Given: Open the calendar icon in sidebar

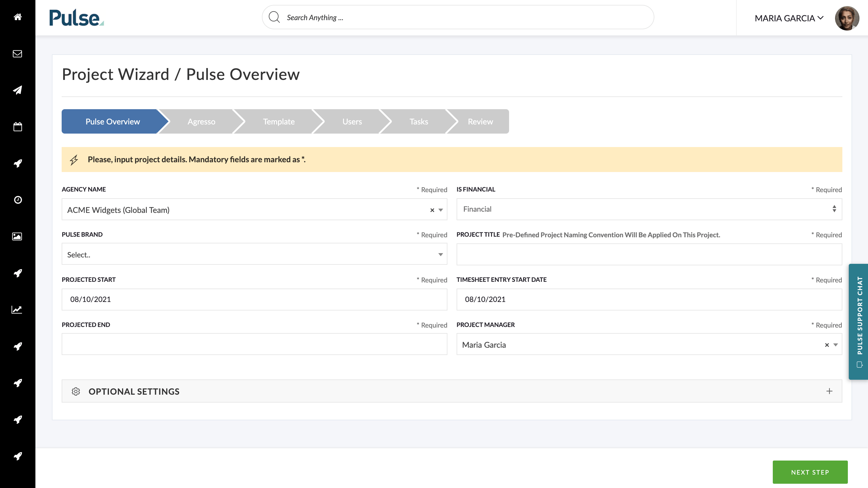Looking at the screenshot, I should tap(17, 127).
